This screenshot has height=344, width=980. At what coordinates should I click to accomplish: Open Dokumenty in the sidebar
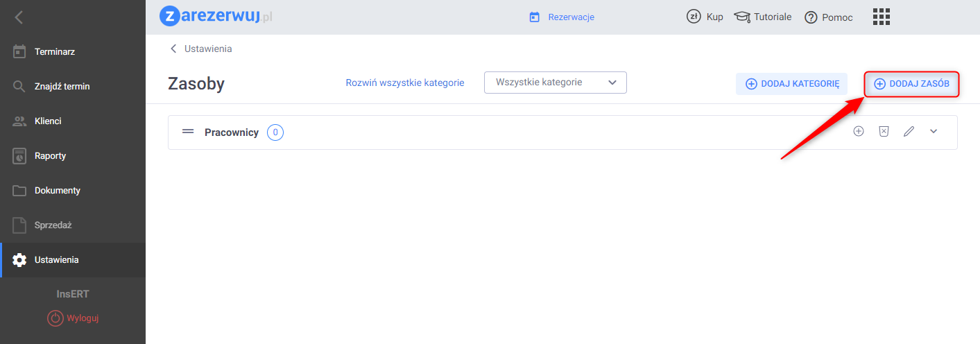73,190
